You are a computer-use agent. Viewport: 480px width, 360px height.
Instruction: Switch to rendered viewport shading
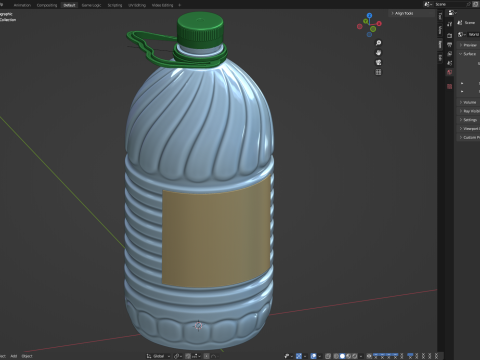click(355, 356)
